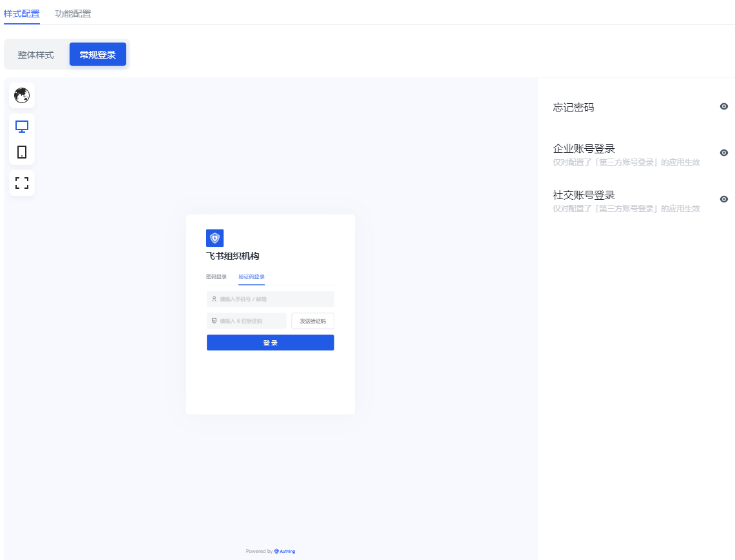Click the 发送验证码 button
Screen dimensions: 735x560
click(312, 321)
